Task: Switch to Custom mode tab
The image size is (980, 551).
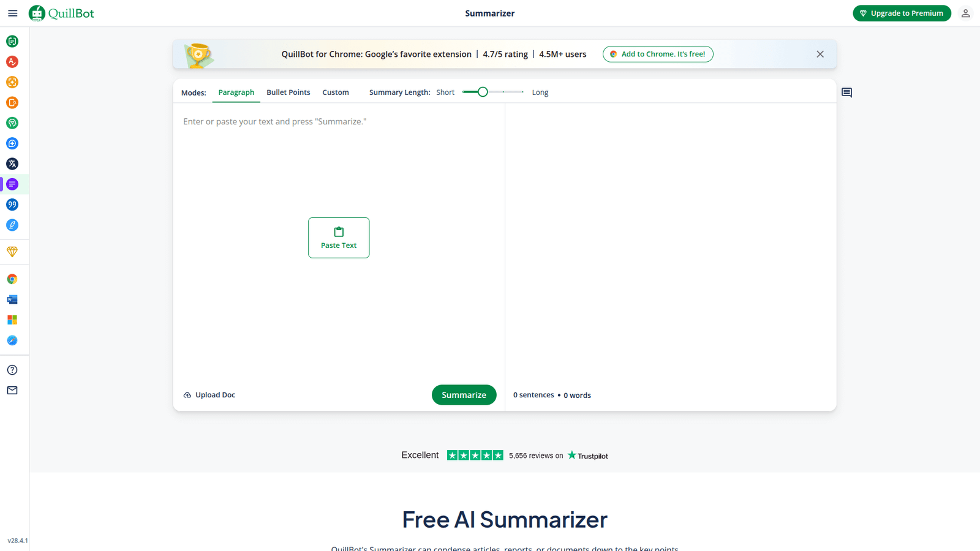Action: tap(336, 92)
